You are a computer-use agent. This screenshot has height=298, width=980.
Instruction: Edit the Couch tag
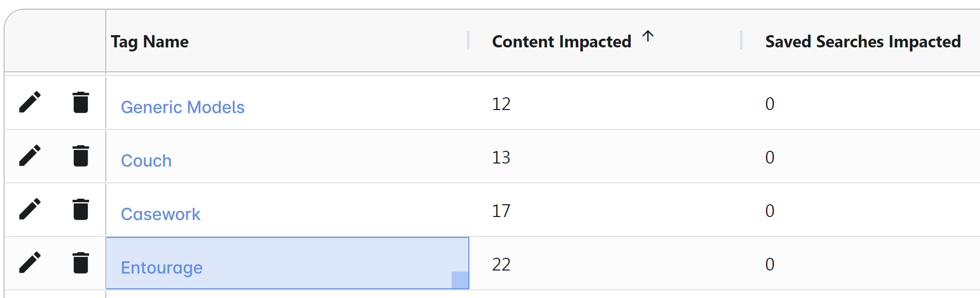(30, 155)
